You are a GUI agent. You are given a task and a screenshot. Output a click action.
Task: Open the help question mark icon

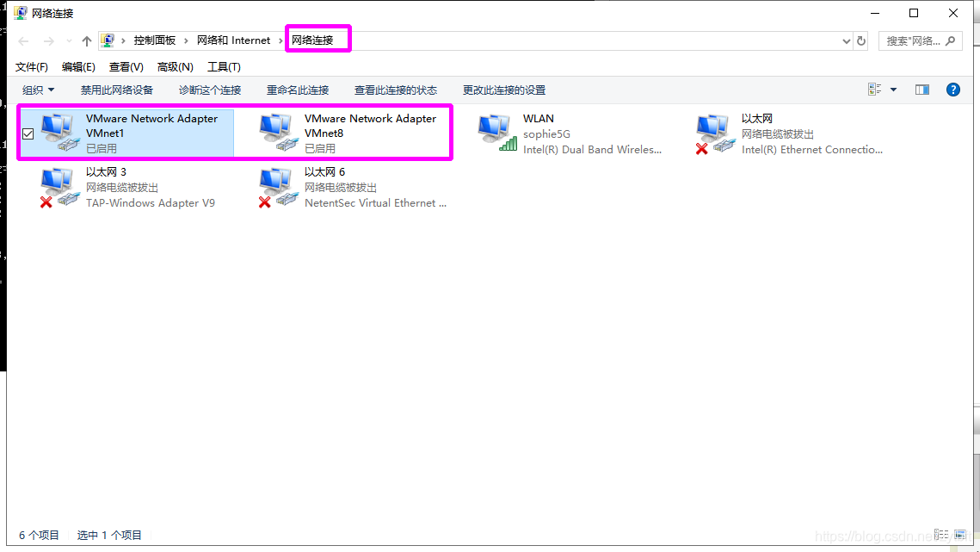click(x=953, y=90)
